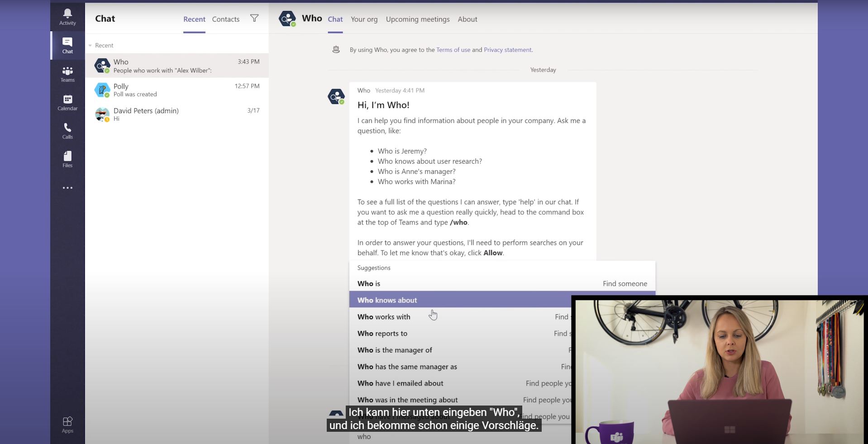Switch to the Contacts tab
This screenshot has height=444, width=868.
tap(225, 19)
